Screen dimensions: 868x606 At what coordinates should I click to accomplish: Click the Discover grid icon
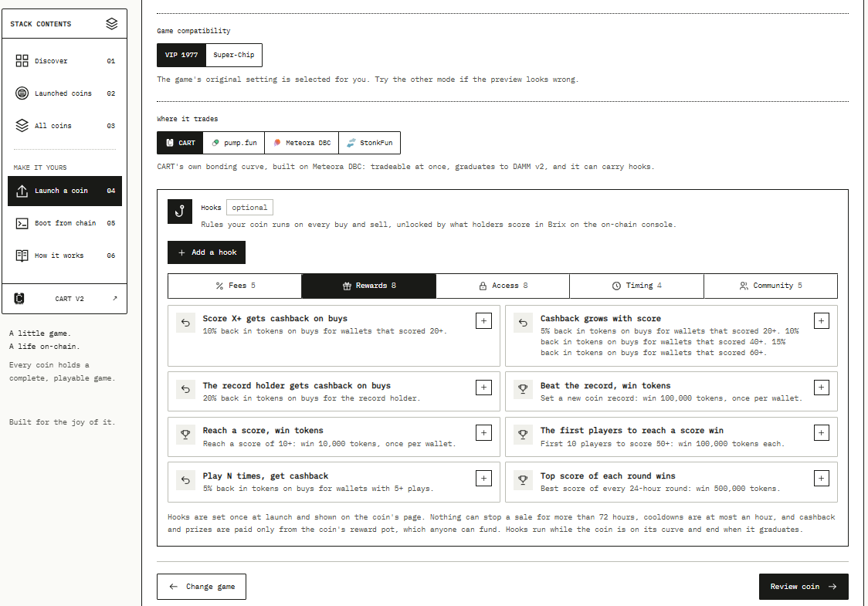click(x=22, y=61)
